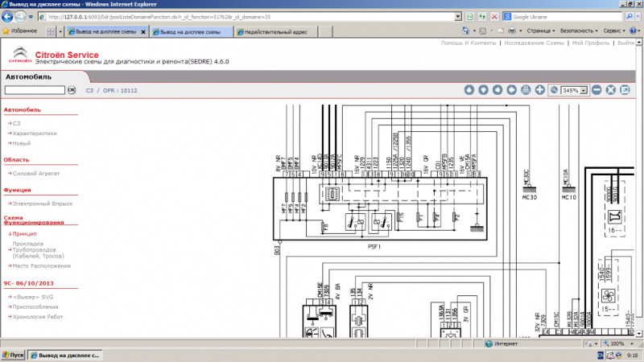
Task: Open the Место Расположения link
Action: [42, 265]
